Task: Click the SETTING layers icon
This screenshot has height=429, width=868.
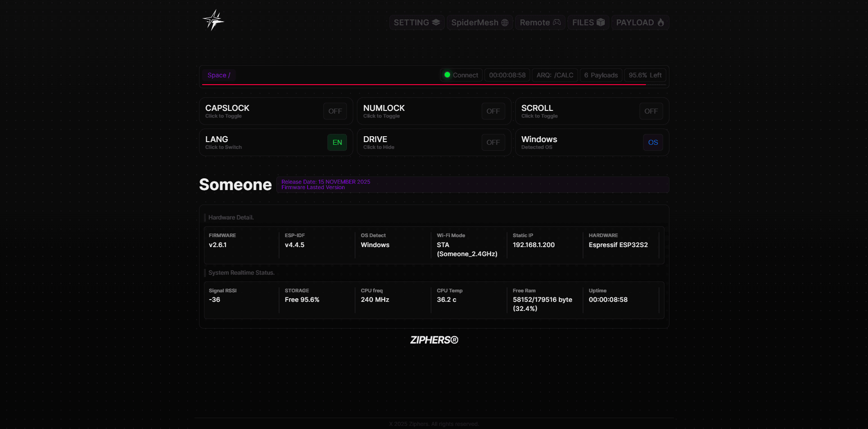Action: point(436,22)
